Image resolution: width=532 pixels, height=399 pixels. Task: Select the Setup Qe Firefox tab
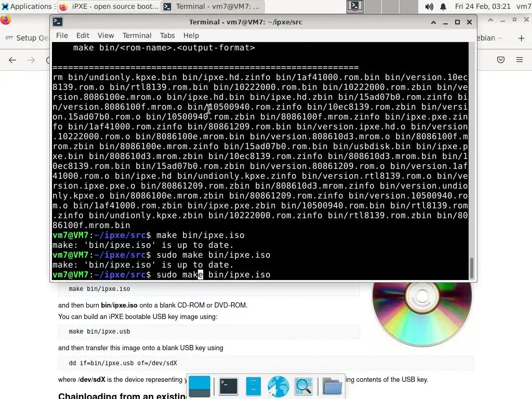26,38
